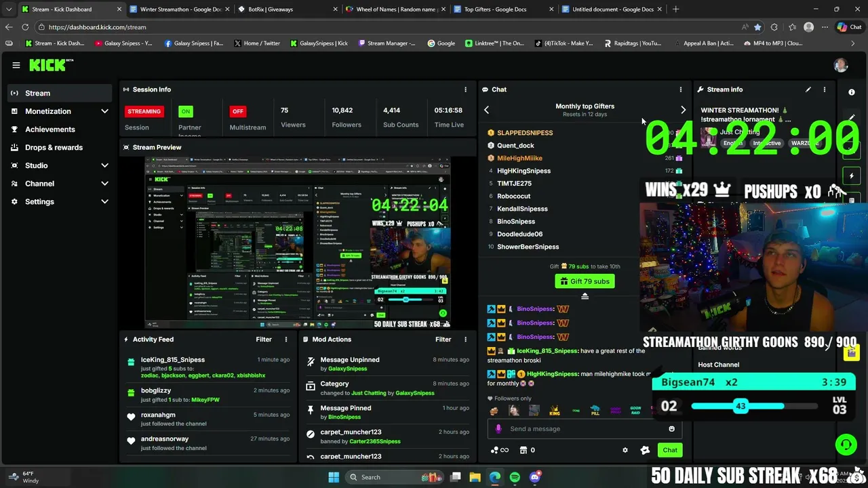This screenshot has width=868, height=488.
Task: Open the Linktree bookmark
Action: click(x=495, y=43)
